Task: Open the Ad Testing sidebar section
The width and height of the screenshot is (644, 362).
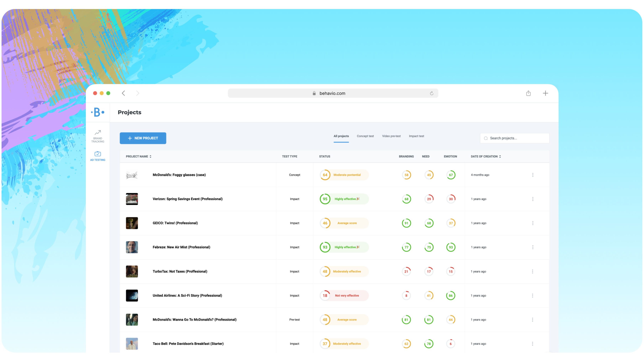Action: click(97, 156)
